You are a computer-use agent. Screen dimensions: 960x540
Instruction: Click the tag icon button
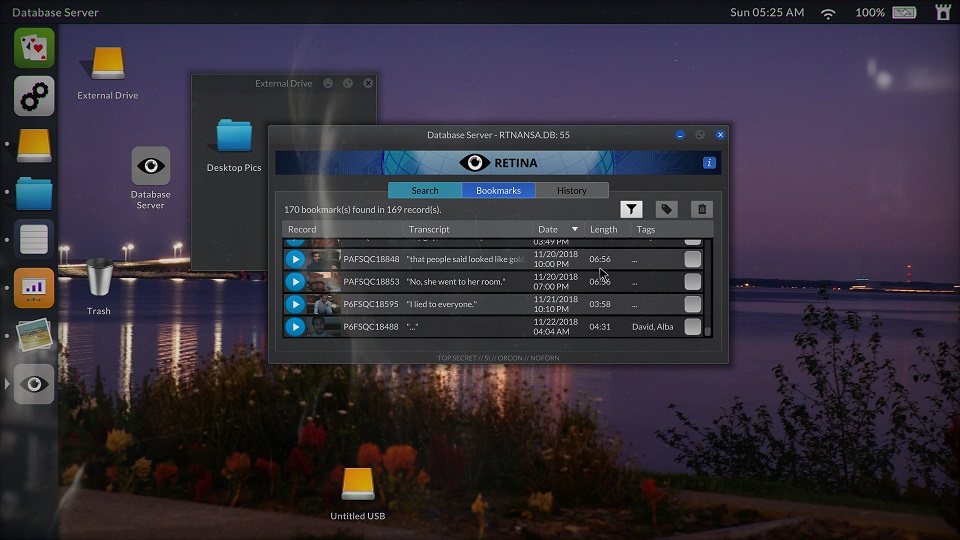coord(666,209)
